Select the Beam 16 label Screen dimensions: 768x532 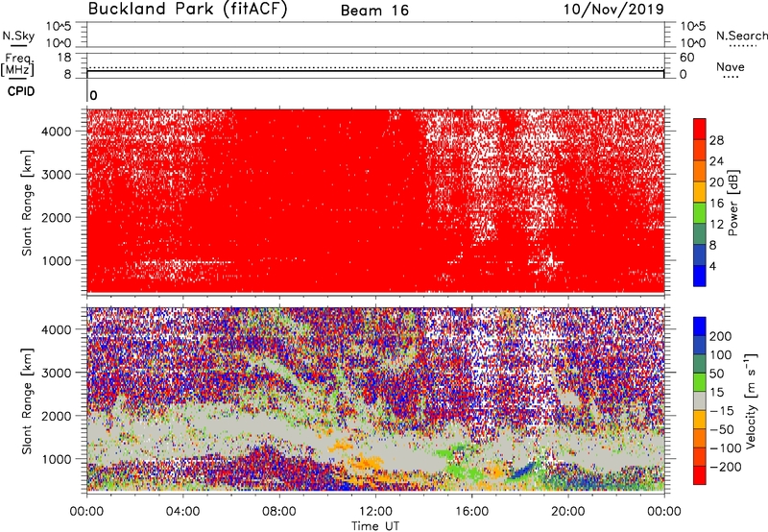point(374,11)
